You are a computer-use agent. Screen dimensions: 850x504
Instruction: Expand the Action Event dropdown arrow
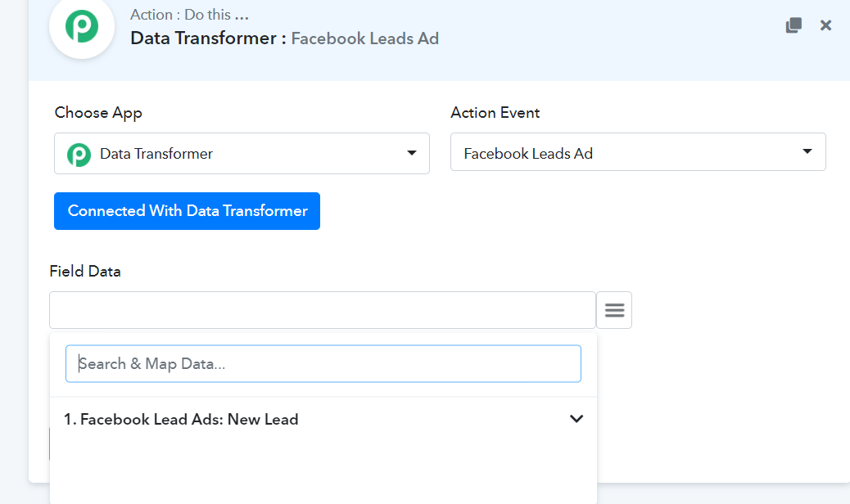point(807,151)
